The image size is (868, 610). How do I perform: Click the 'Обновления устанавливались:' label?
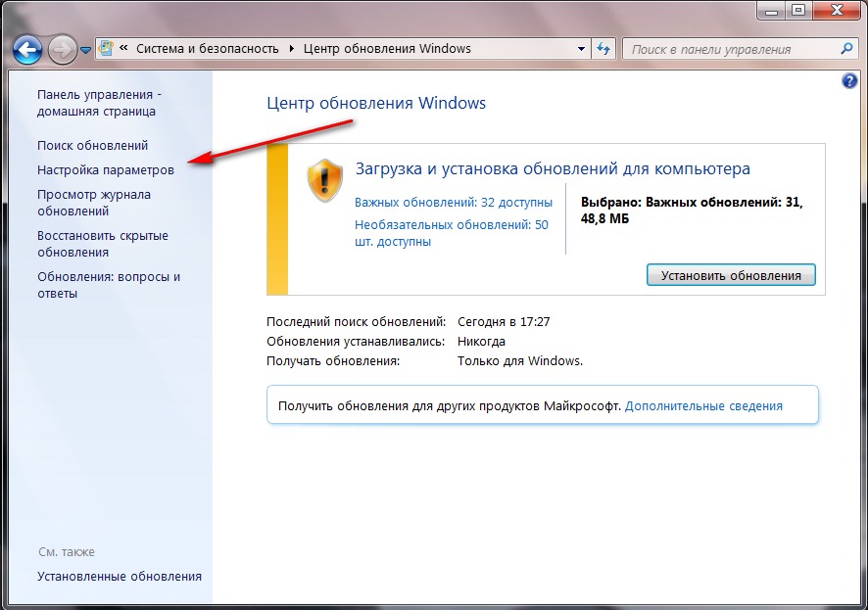[x=356, y=341]
